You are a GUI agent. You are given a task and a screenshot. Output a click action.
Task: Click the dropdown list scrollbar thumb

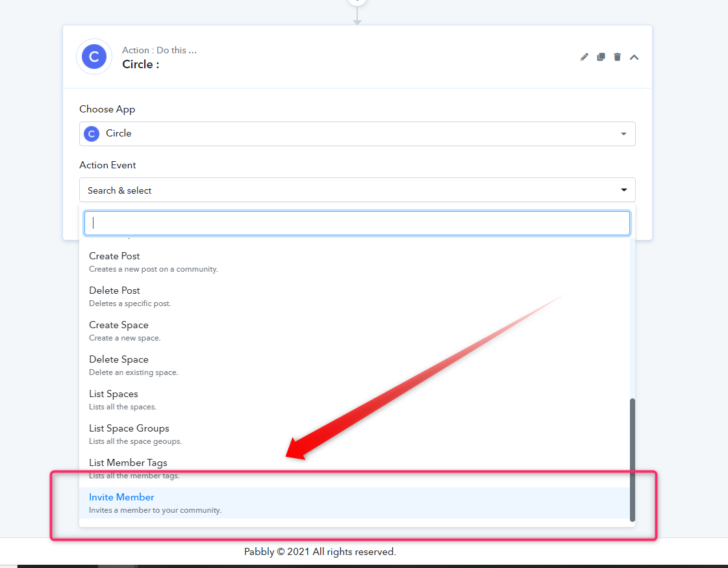click(x=632, y=459)
